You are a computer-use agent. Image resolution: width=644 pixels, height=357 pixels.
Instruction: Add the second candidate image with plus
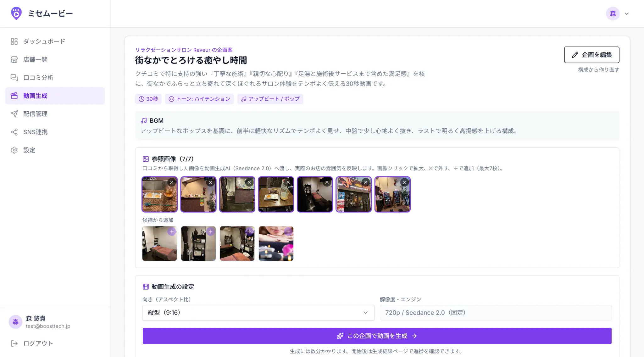click(210, 231)
